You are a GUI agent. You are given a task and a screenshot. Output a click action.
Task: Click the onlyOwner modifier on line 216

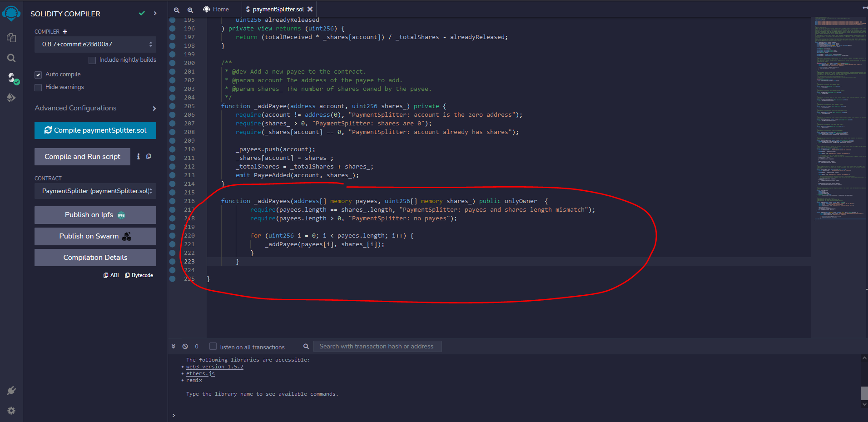[x=521, y=201]
